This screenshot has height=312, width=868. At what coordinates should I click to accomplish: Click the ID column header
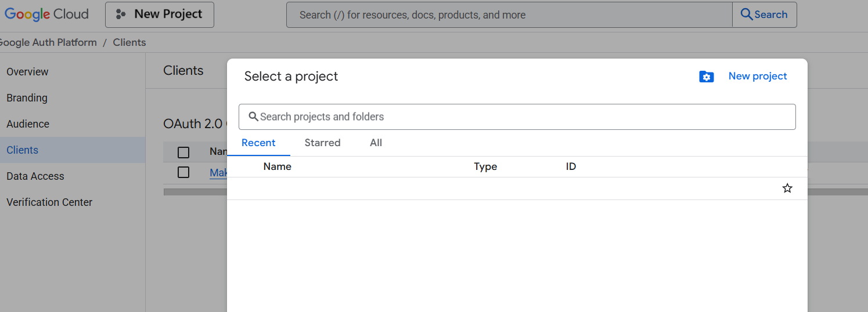coord(571,166)
